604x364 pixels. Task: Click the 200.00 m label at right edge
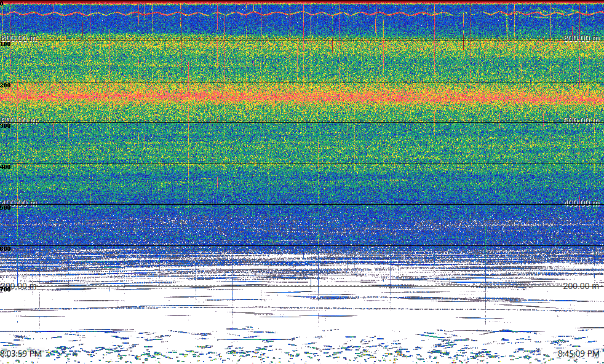click(581, 286)
